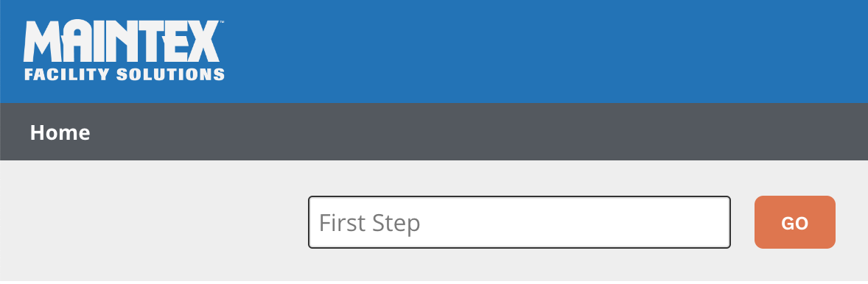Click the empty area of the gray navigation bar
The width and height of the screenshot is (868, 284).
[476, 132]
